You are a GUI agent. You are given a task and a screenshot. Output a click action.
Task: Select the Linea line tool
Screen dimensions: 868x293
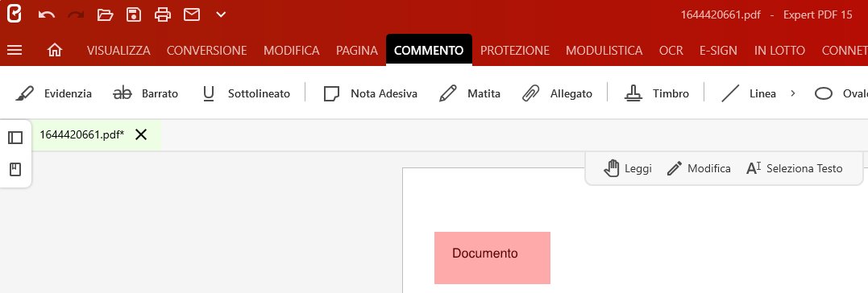(x=748, y=94)
